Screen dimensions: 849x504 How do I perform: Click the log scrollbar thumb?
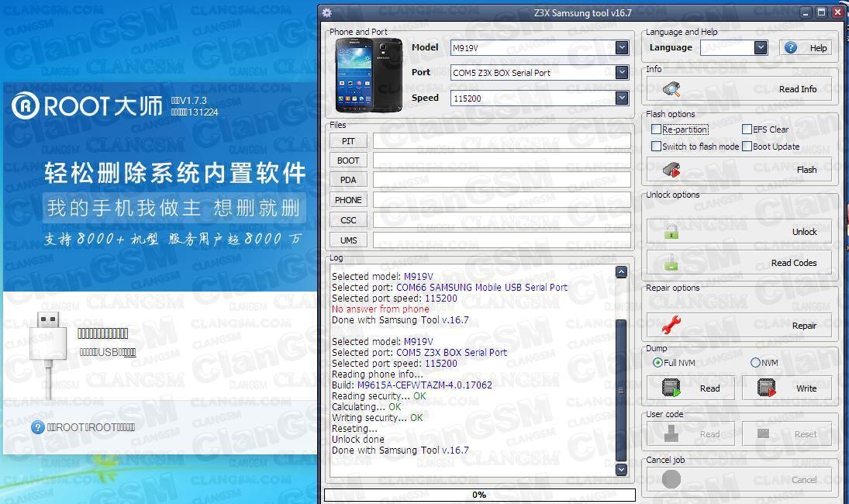coord(621,390)
